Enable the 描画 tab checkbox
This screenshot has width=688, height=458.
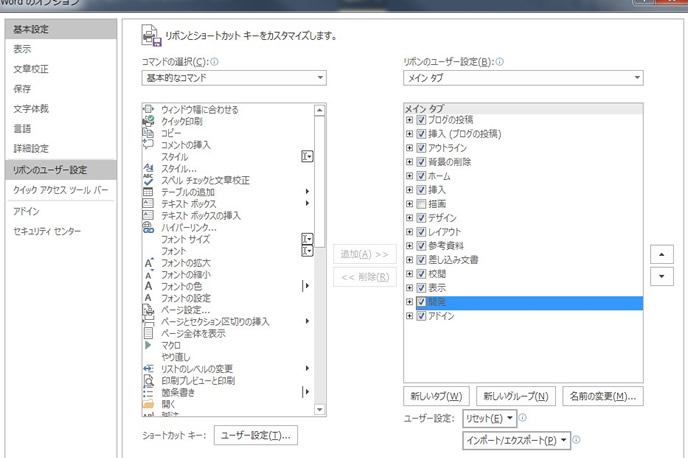[421, 204]
